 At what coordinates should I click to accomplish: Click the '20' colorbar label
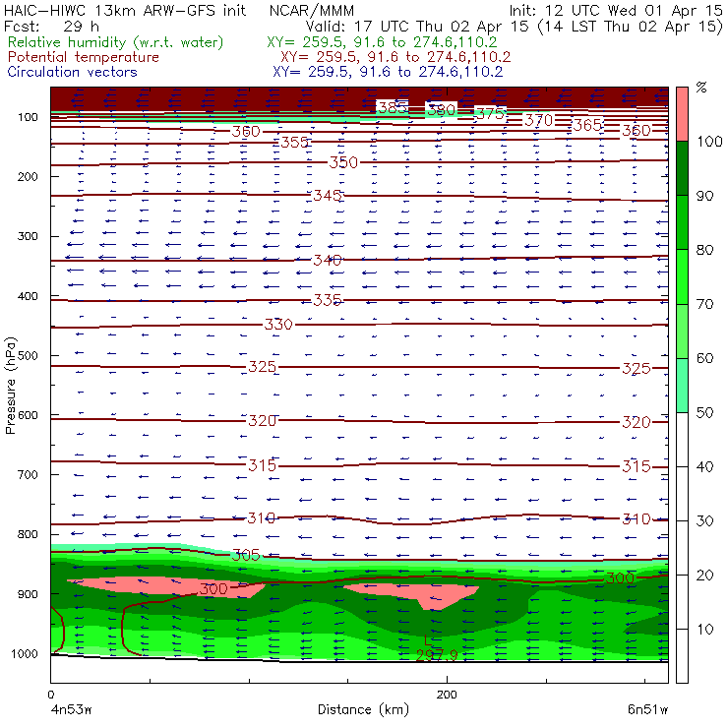704,576
